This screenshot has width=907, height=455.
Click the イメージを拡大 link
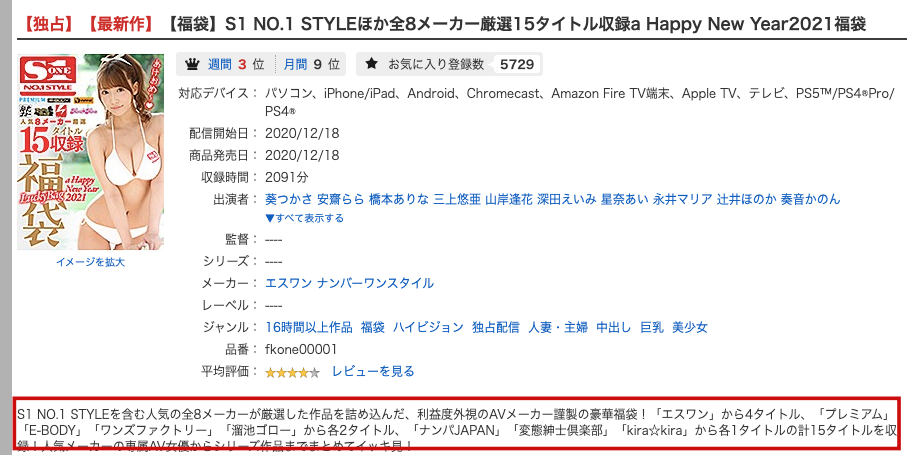[90, 262]
